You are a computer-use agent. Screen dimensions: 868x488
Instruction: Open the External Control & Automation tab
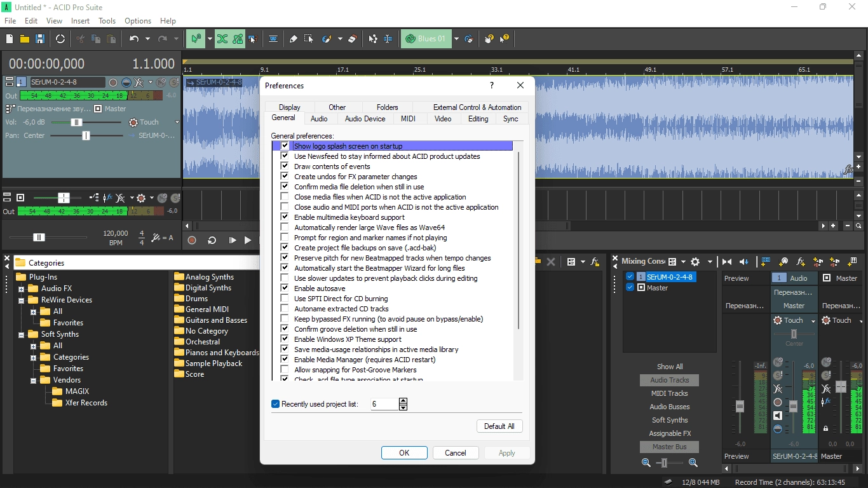click(x=477, y=107)
